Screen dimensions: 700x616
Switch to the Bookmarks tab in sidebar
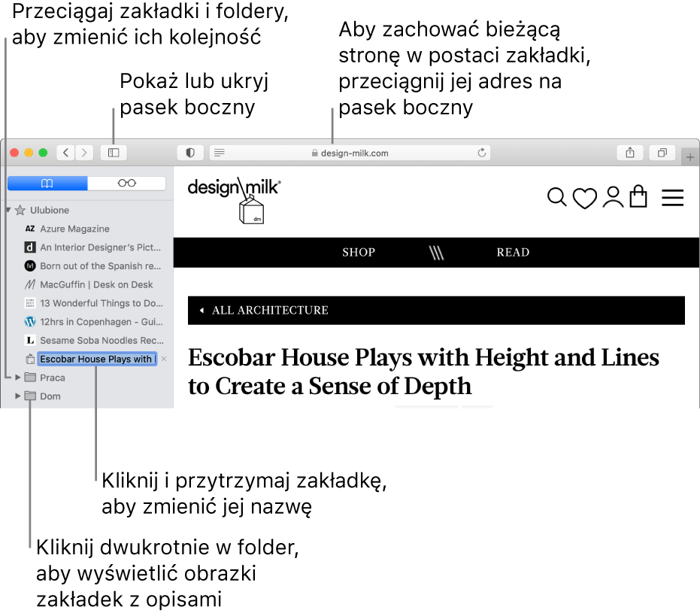click(47, 184)
